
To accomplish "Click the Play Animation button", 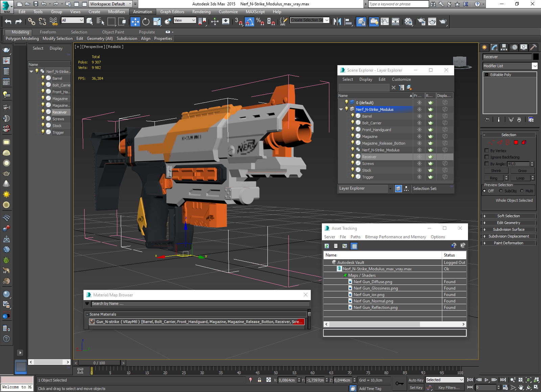I will click(x=487, y=380).
